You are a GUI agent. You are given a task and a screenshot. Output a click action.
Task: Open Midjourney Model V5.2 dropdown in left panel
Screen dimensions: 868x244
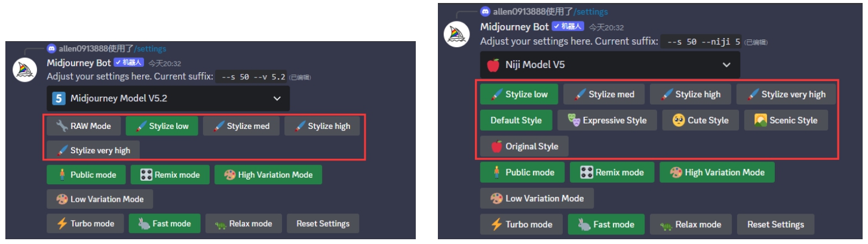click(x=168, y=98)
